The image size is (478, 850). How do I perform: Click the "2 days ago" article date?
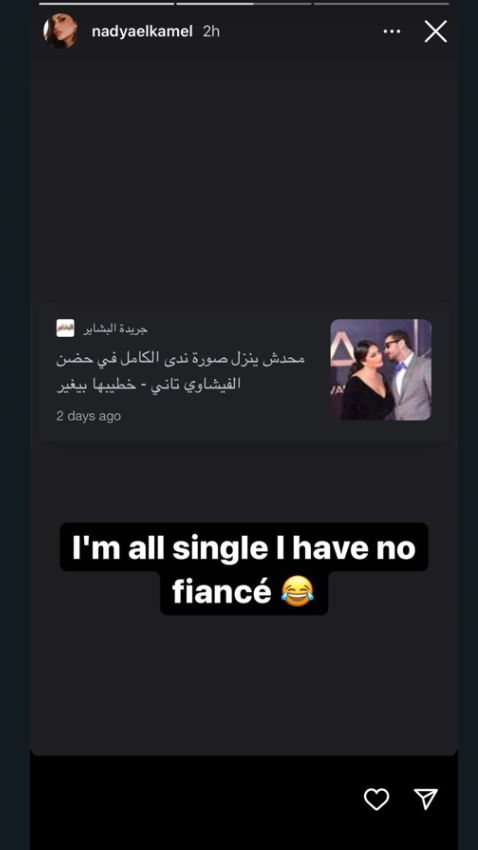(x=89, y=416)
